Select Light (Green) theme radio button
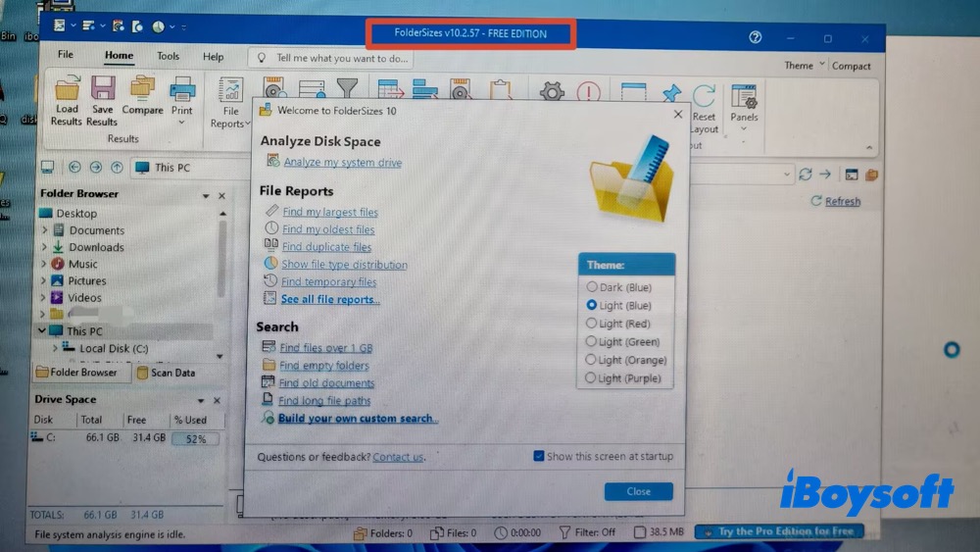This screenshot has height=552, width=980. pyautogui.click(x=591, y=341)
